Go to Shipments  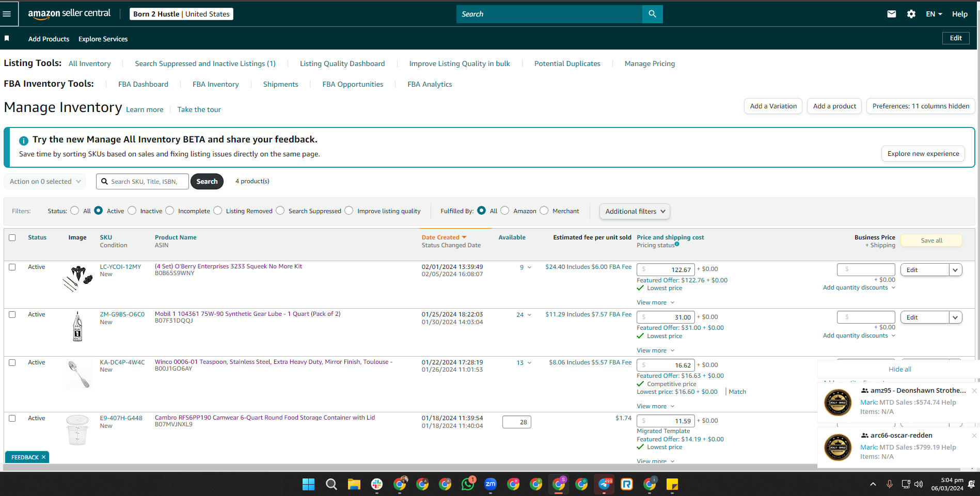280,84
